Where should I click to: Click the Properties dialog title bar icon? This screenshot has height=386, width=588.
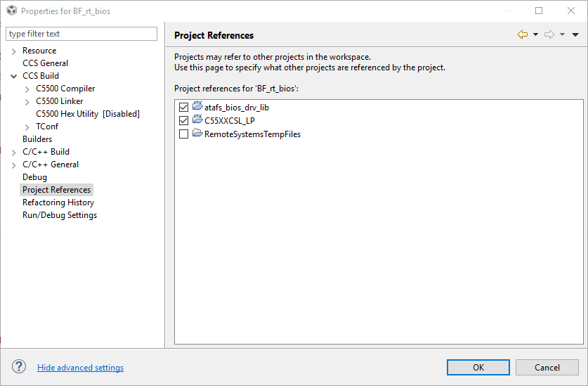[11, 11]
